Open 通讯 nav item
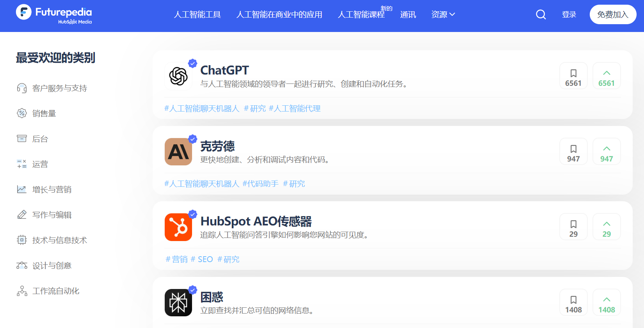 [x=408, y=14]
